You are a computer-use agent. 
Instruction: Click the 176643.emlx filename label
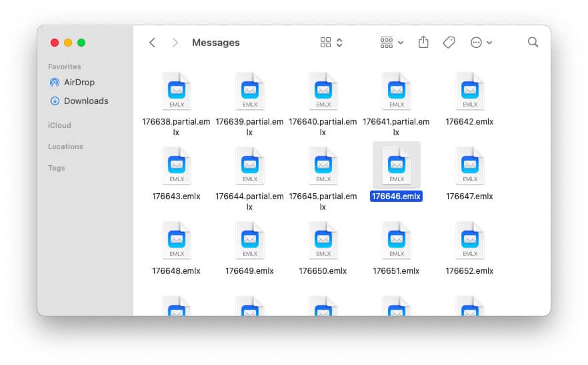point(176,196)
